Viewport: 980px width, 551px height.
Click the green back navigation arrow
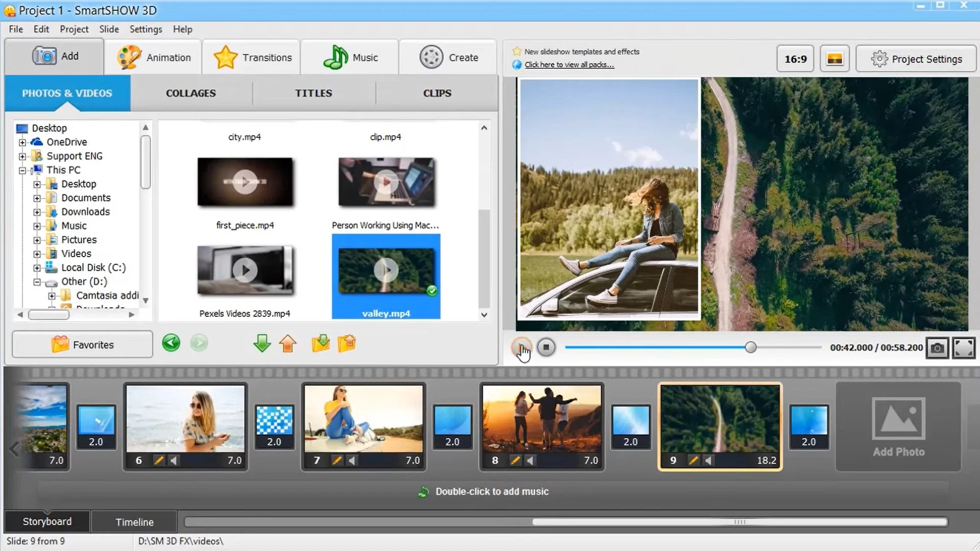(x=171, y=343)
